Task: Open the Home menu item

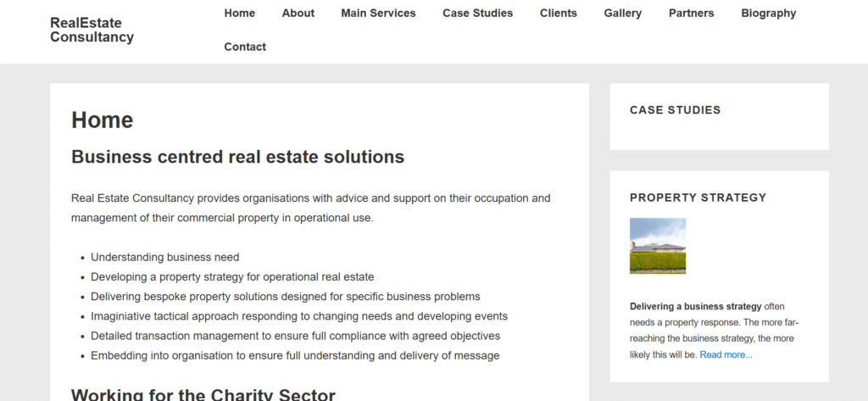Action: click(x=240, y=13)
